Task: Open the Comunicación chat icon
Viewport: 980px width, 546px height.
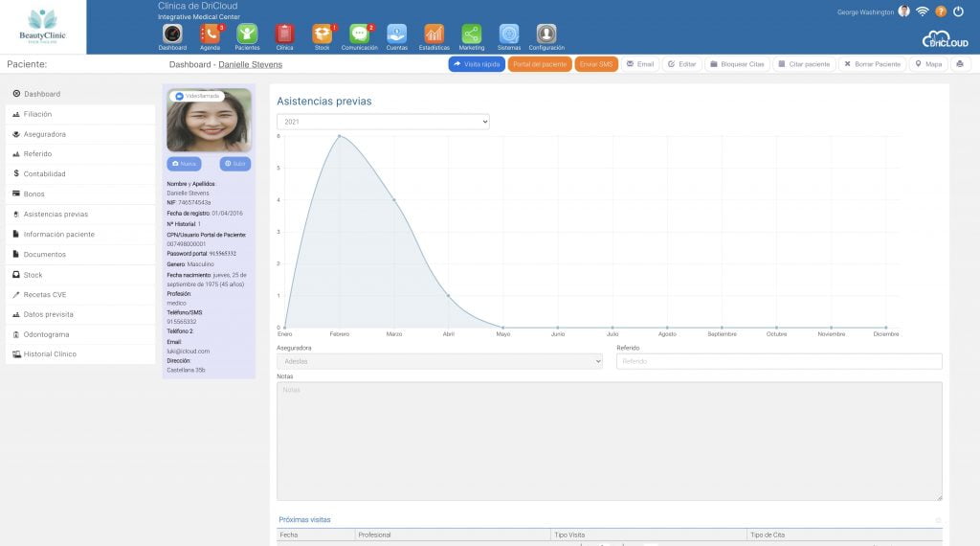Action: [x=360, y=34]
